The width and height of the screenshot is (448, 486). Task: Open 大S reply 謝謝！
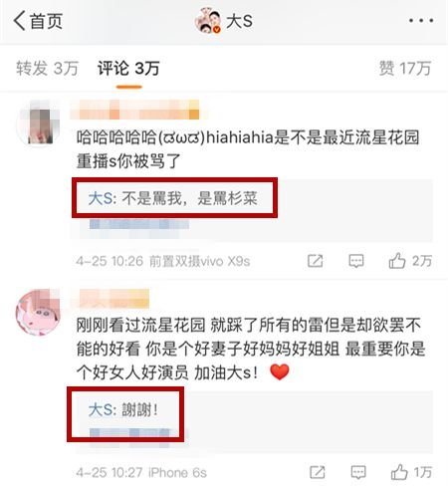click(123, 410)
